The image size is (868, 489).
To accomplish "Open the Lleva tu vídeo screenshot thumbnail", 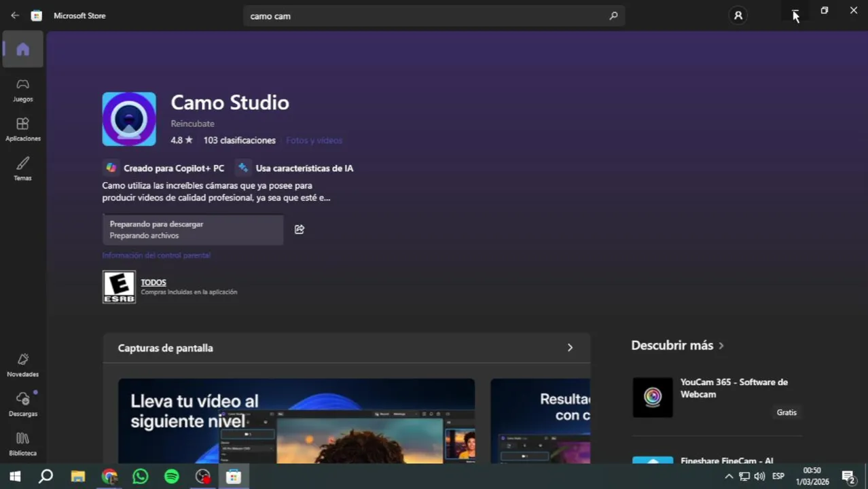I will tap(296, 421).
